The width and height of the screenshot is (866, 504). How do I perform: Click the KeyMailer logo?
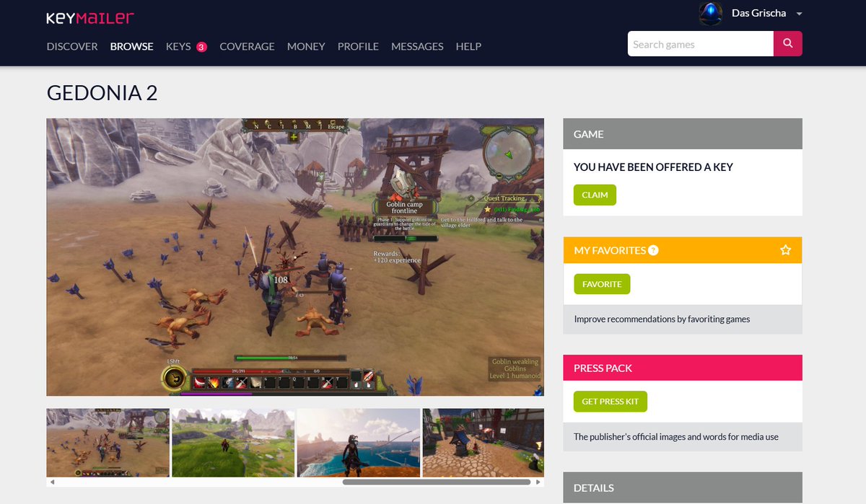[x=90, y=17]
